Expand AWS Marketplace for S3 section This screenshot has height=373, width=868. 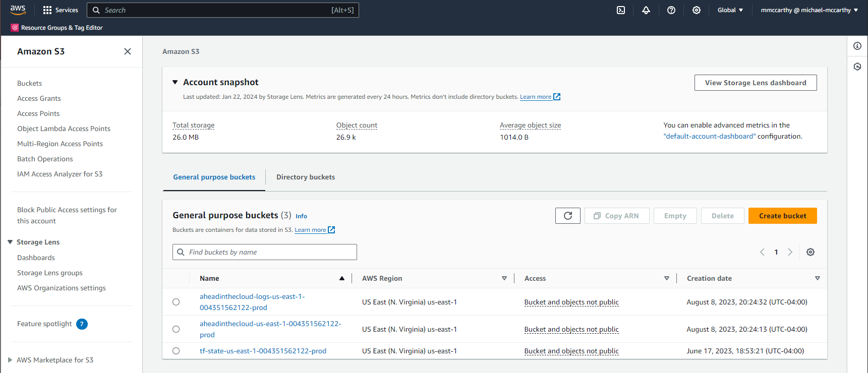pos(10,360)
